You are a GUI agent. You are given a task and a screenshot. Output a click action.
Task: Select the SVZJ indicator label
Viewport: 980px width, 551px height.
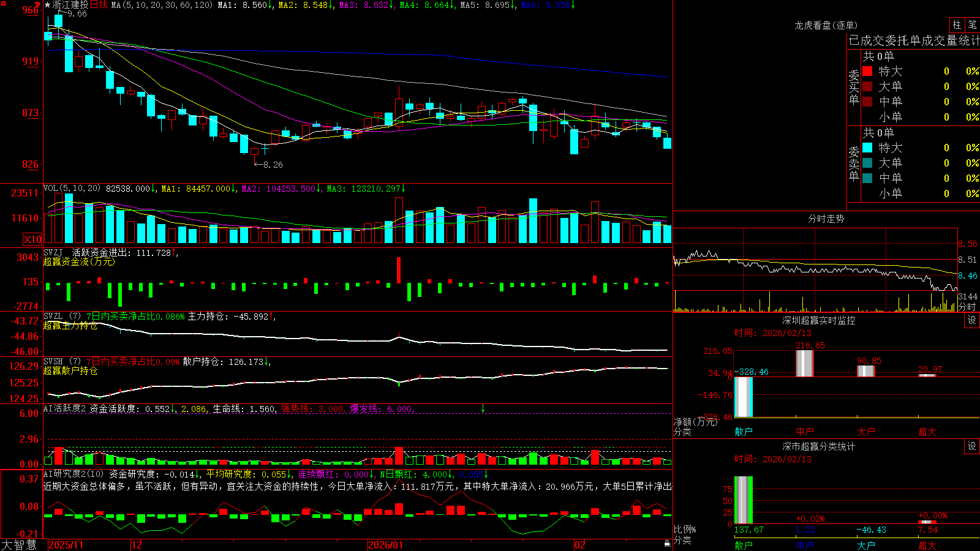click(53, 252)
